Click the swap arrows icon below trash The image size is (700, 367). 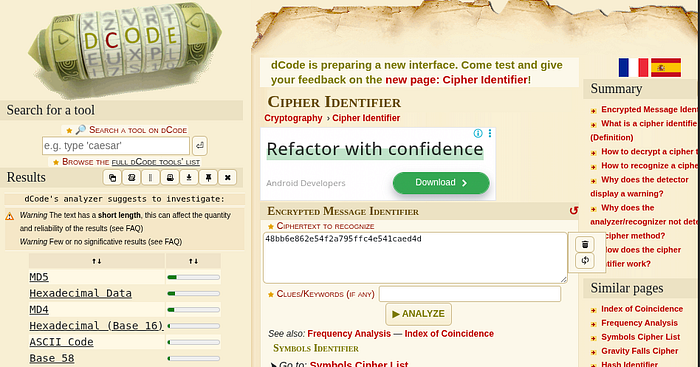click(x=585, y=260)
